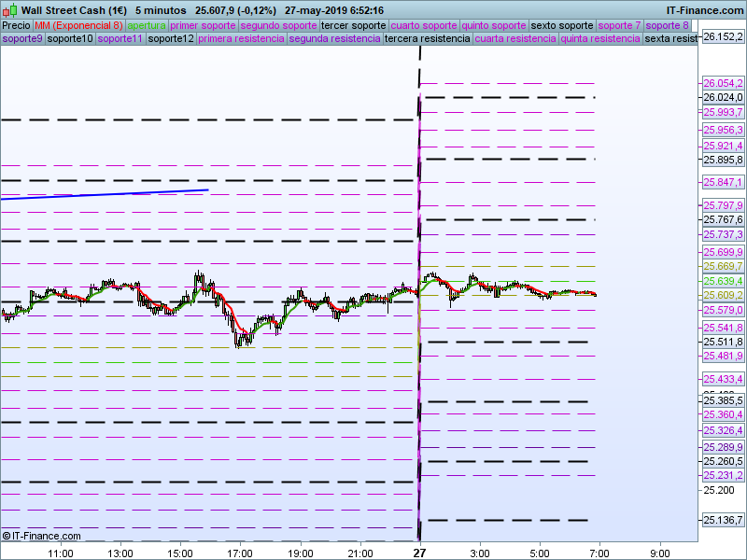Viewport: 747px width, 560px height.
Task: Select the tercer soporte label
Action: click(354, 25)
